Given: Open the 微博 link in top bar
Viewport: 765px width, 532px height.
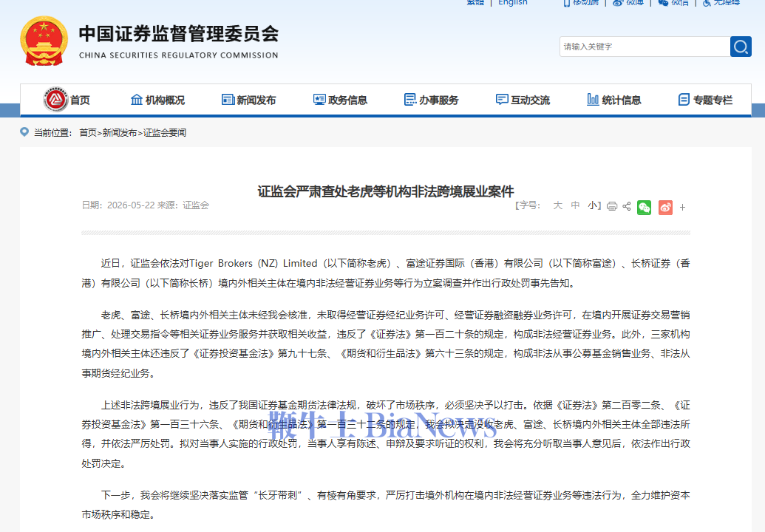Looking at the screenshot, I should coord(635,2).
